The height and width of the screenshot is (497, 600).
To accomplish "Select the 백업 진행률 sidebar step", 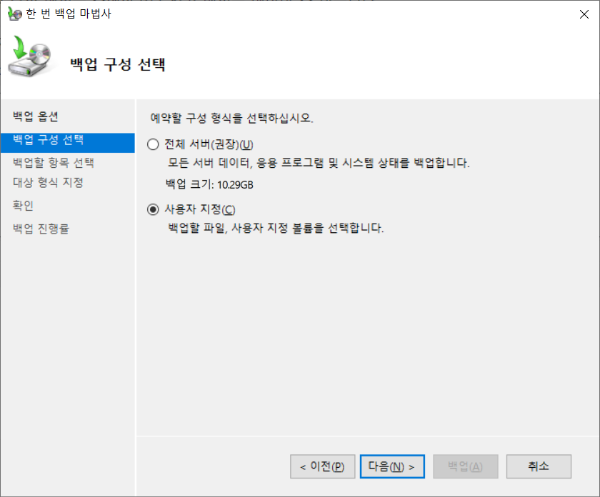I will coord(41,229).
